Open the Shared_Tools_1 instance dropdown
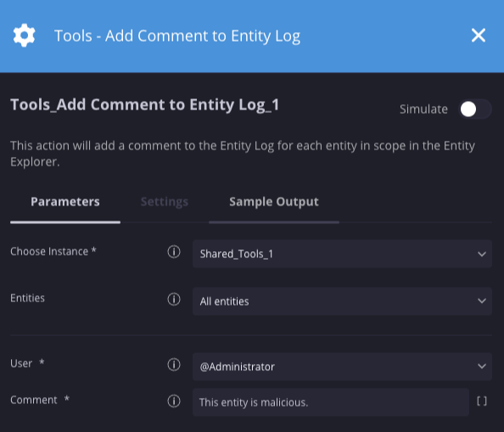This screenshot has width=504, height=432. (342, 254)
